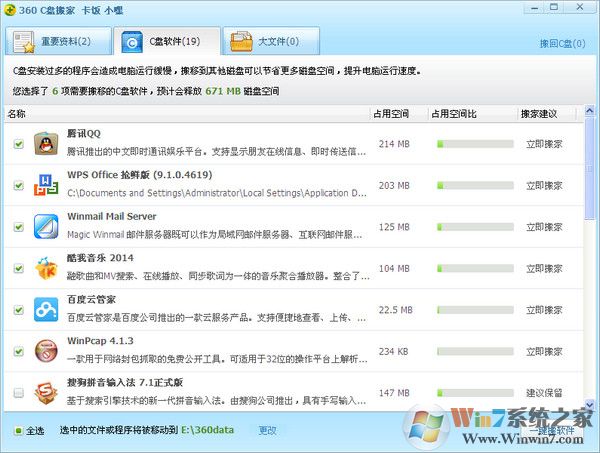Click the 大文件 folder icon

point(241,42)
